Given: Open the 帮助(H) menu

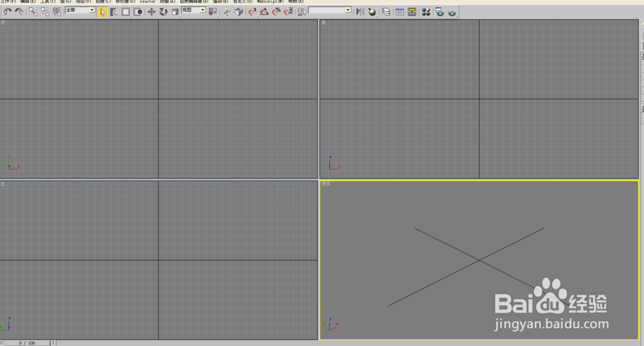Looking at the screenshot, I should pyautogui.click(x=296, y=2).
